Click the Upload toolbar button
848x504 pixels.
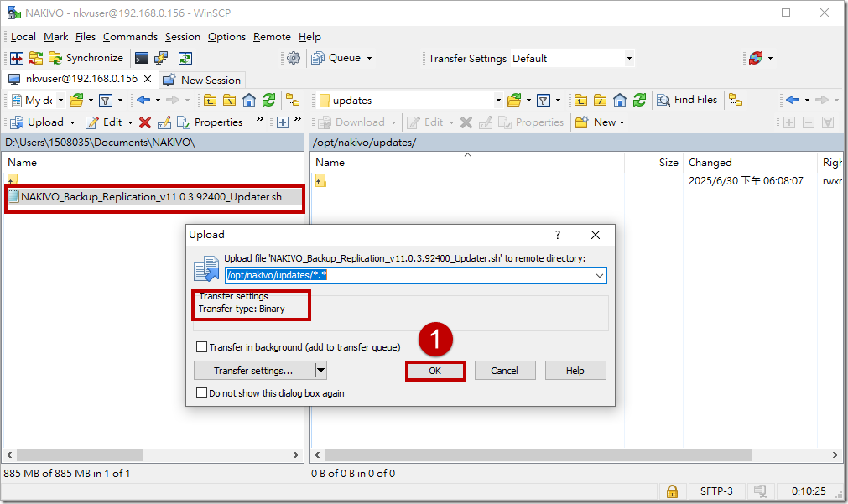click(37, 122)
